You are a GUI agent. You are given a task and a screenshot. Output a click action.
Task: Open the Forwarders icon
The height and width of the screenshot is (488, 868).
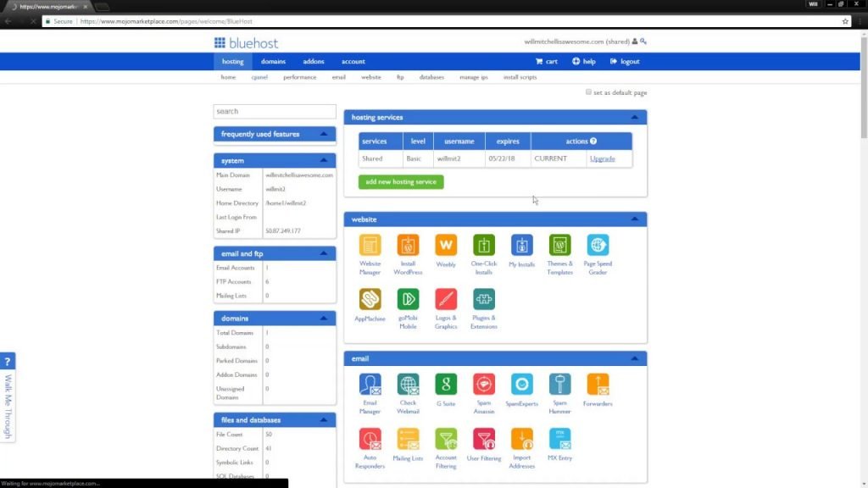tap(598, 384)
